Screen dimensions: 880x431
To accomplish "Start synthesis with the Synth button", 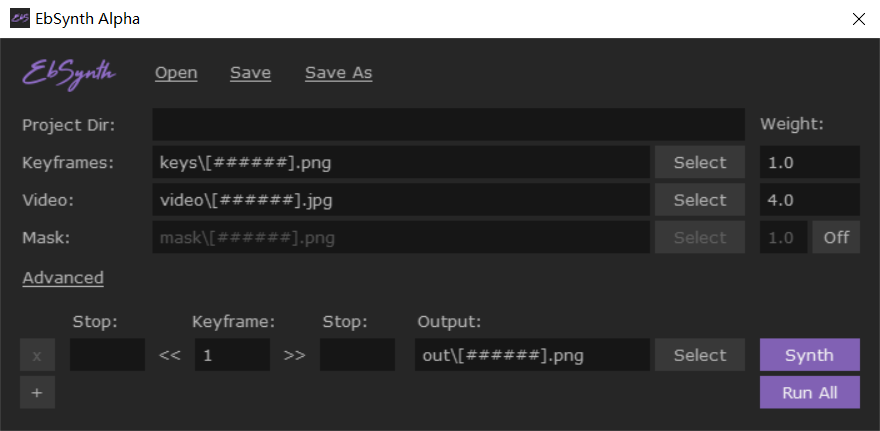I will coord(809,355).
